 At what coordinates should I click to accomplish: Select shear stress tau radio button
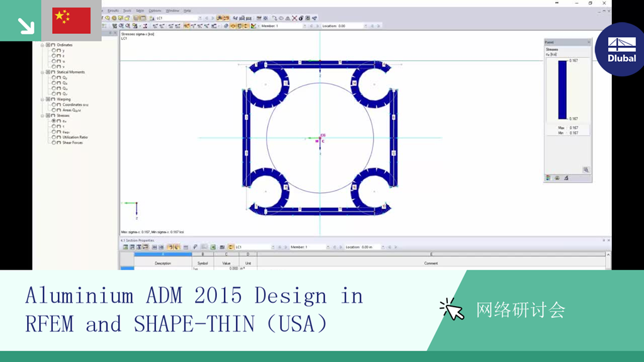click(x=53, y=126)
